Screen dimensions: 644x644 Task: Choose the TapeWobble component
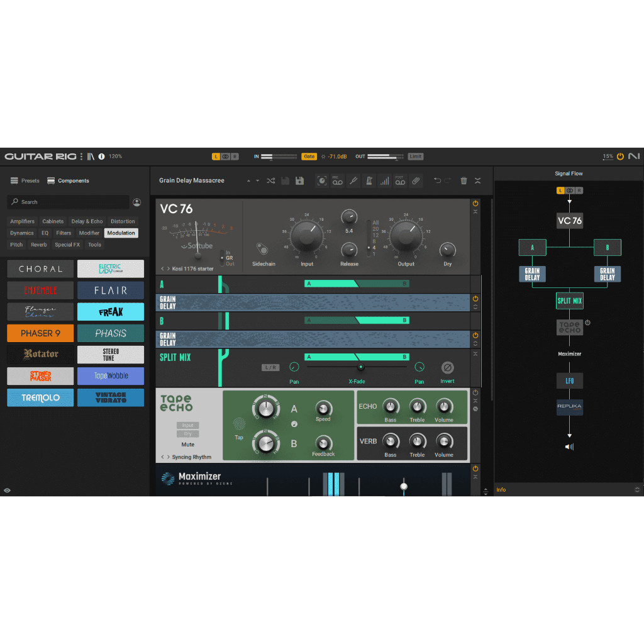pos(111,376)
